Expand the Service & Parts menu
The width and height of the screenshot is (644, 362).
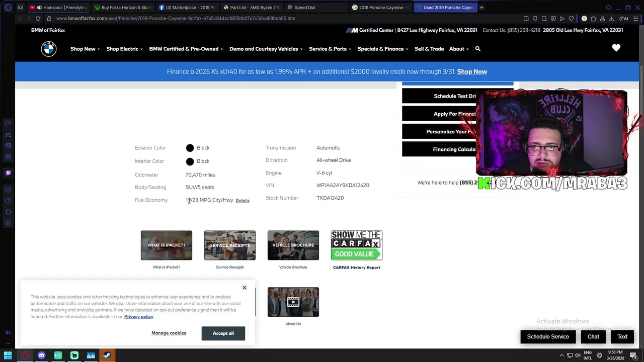point(330,49)
